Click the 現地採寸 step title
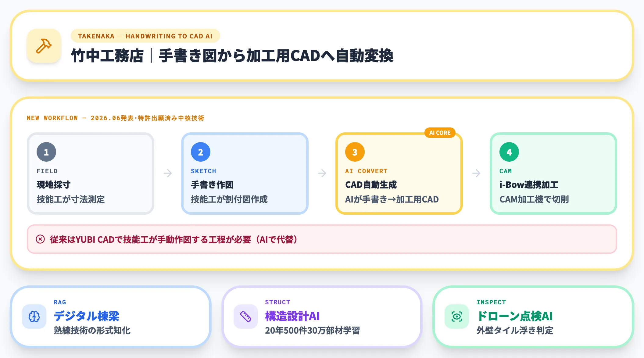The height and width of the screenshot is (358, 644). 54,184
